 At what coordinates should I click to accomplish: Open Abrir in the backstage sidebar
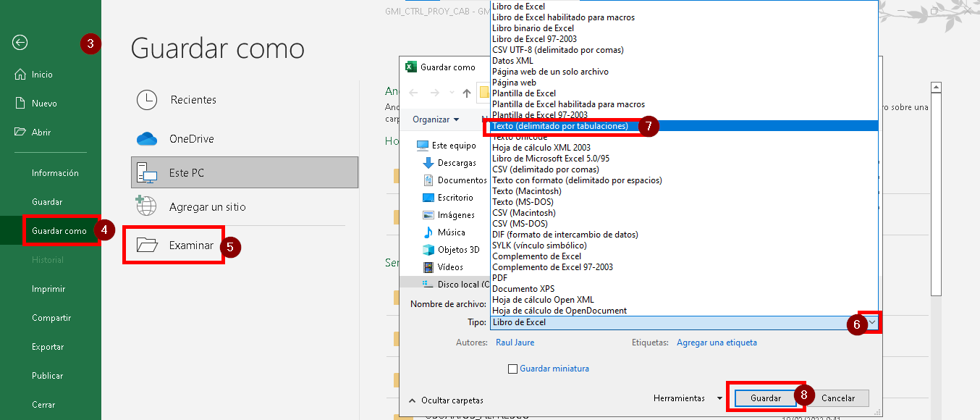pos(33,133)
